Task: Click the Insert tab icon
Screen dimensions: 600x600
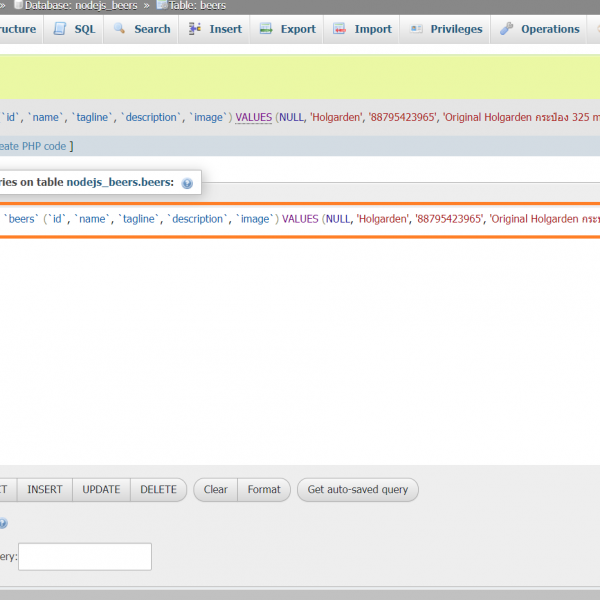Action: [x=194, y=29]
